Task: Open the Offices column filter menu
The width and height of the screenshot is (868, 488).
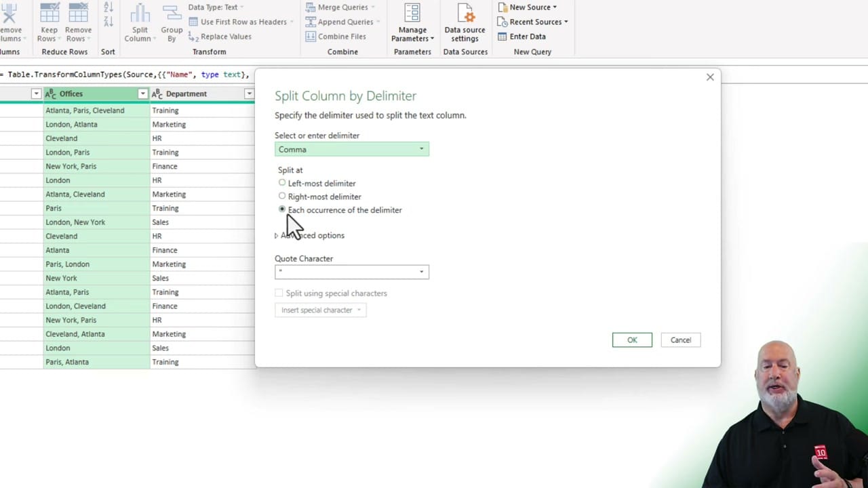Action: tap(142, 94)
